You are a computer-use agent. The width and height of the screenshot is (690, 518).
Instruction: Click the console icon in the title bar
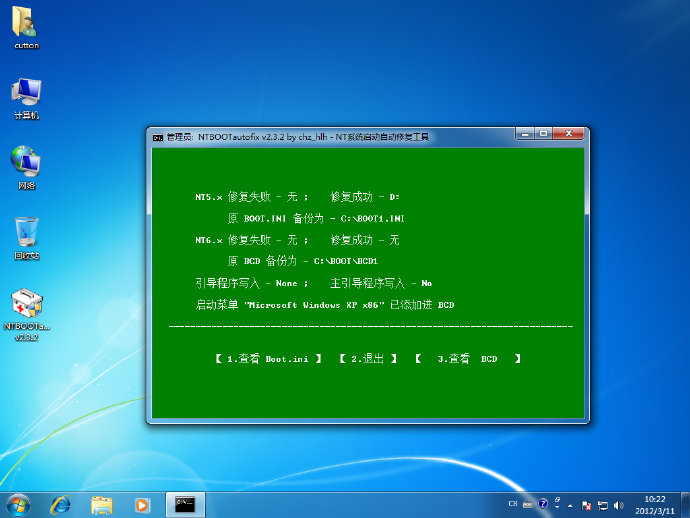point(158,138)
